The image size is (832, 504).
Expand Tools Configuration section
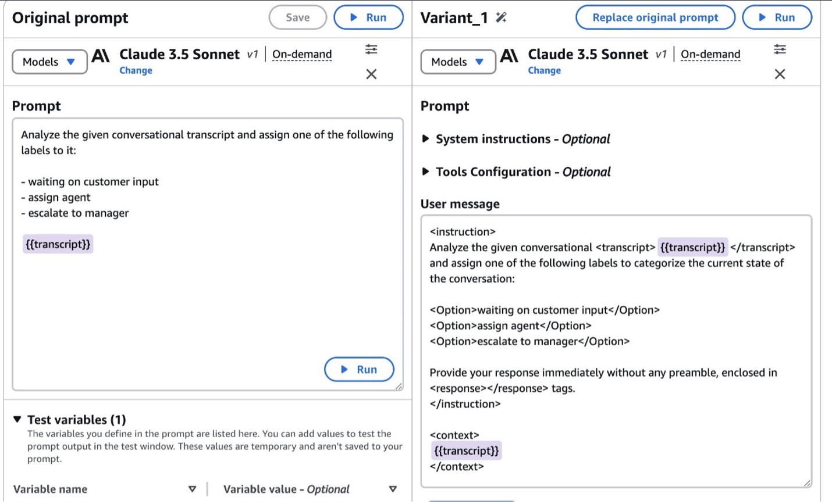pyautogui.click(x=426, y=171)
